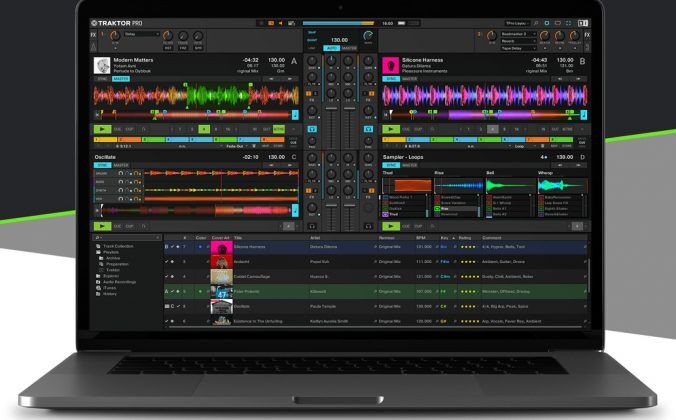Toggle headphone cue for mixer channel A
676x420 pixels.
pos(312,129)
